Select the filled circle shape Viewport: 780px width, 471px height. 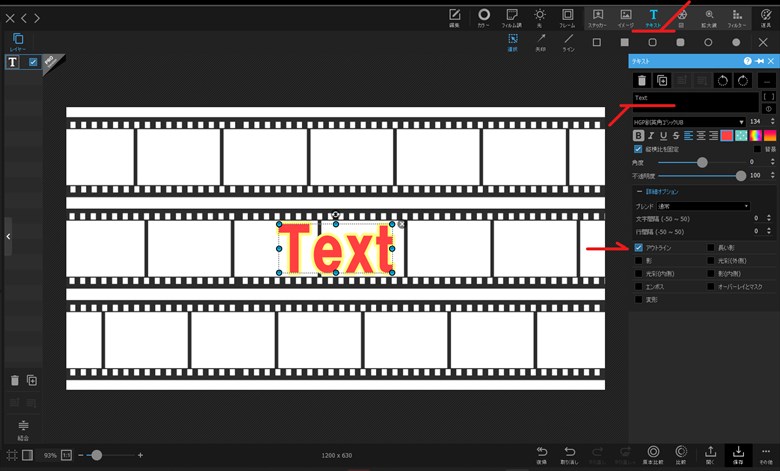pos(736,42)
